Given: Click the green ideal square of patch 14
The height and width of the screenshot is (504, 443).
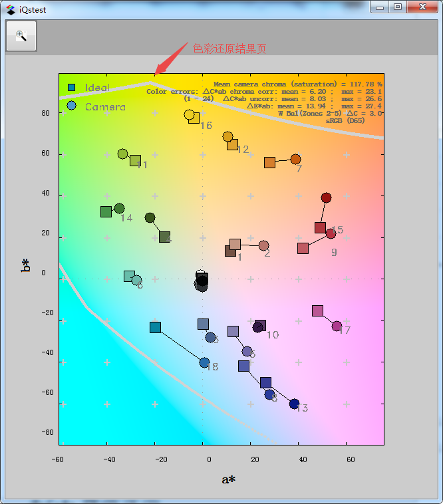Looking at the screenshot, I should 106,212.
